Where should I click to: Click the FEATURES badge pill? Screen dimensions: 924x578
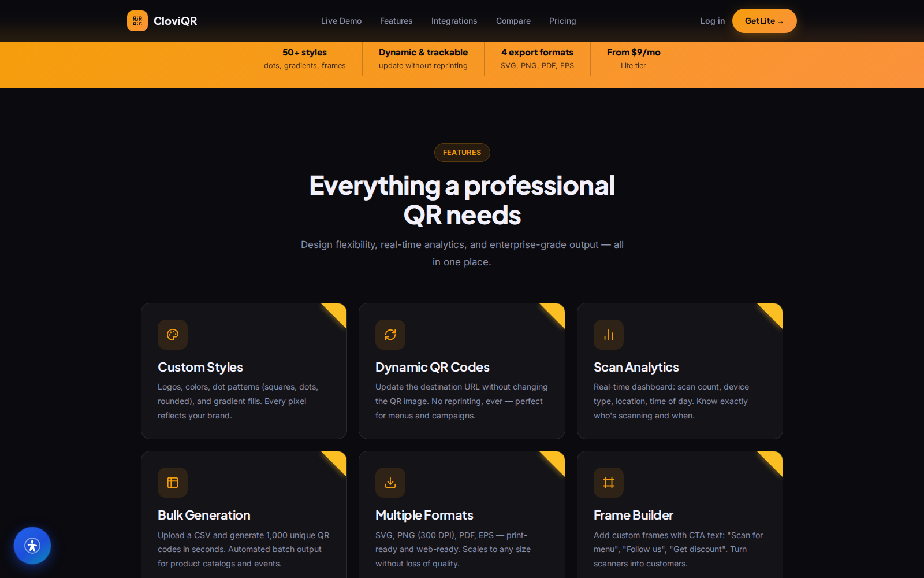pyautogui.click(x=462, y=153)
